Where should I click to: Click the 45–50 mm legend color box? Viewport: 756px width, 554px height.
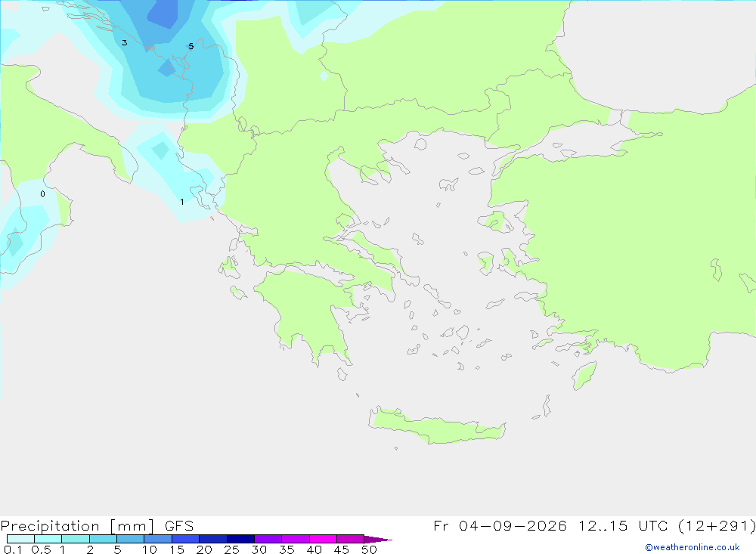click(351, 539)
